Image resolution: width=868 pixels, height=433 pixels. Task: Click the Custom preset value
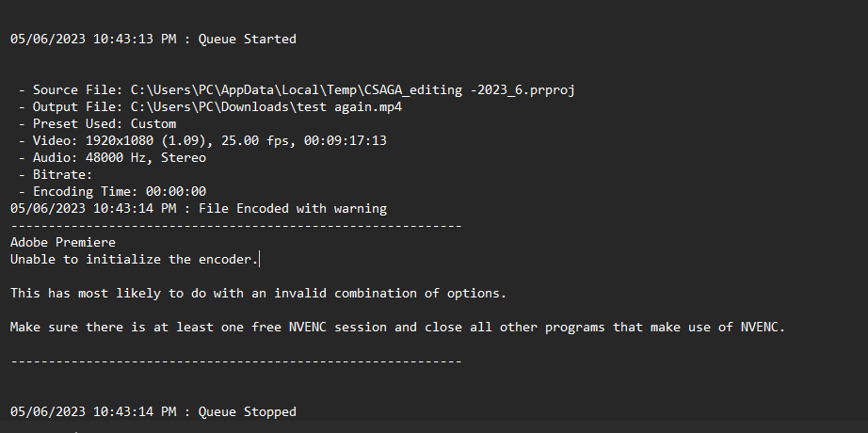(153, 124)
